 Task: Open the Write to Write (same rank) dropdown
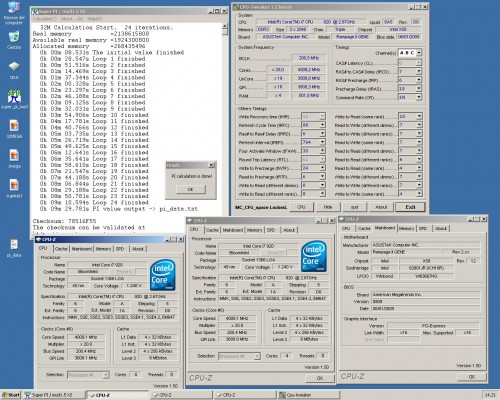pos(419,194)
